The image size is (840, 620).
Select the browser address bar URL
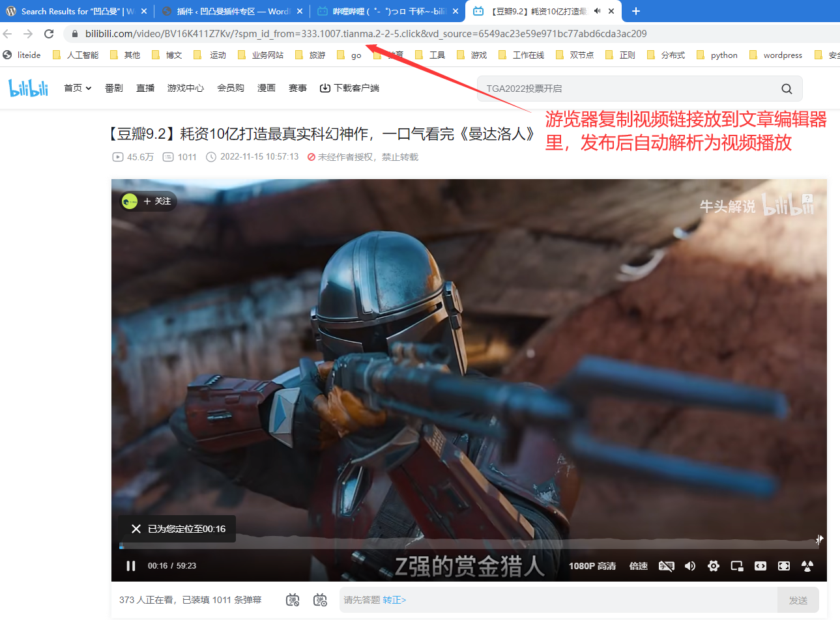(x=366, y=34)
